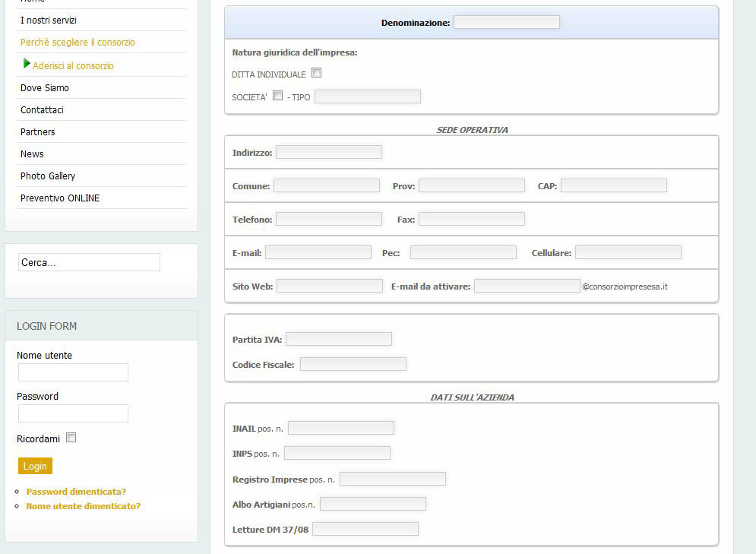Open the Dove Siamo menu entry
The image size is (756, 554).
click(45, 88)
